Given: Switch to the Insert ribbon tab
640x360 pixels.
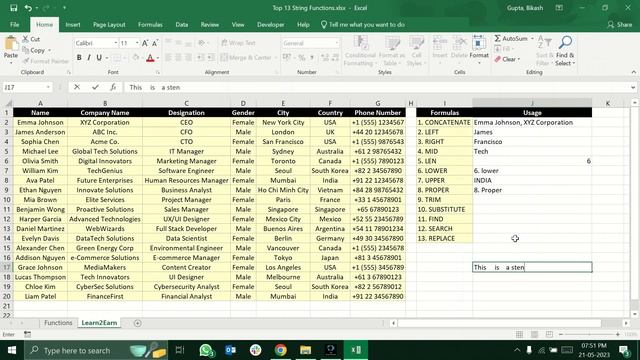Looking at the screenshot, I should pyautogui.click(x=73, y=24).
